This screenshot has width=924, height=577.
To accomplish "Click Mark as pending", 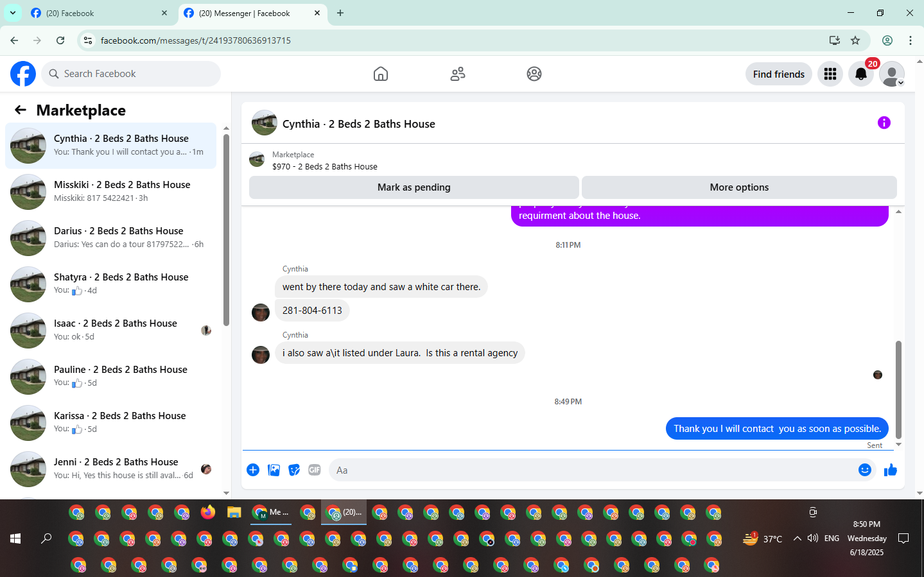I will click(x=414, y=187).
